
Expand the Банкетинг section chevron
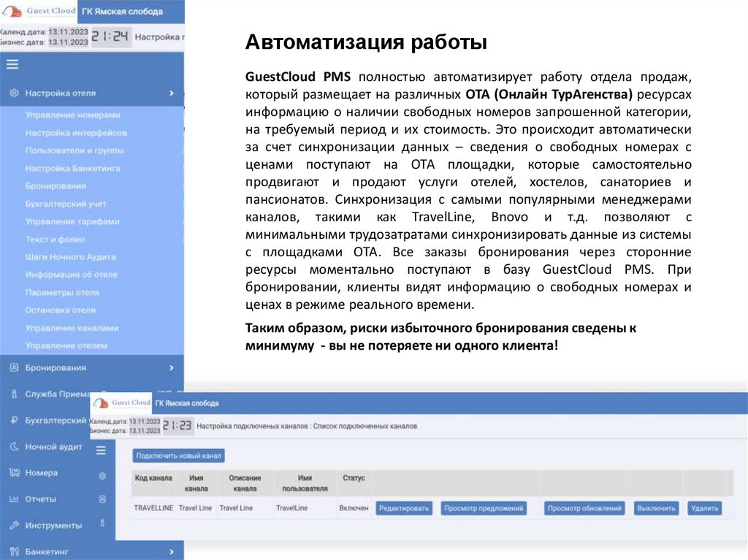pyautogui.click(x=172, y=551)
